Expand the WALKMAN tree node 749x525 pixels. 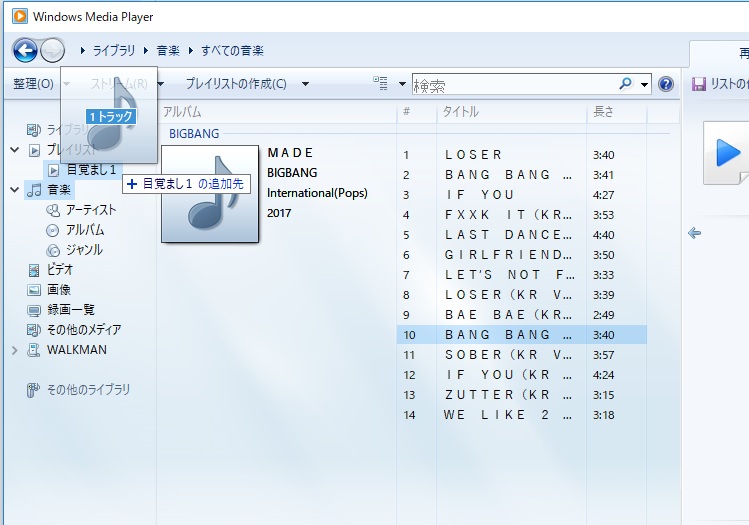pos(14,350)
